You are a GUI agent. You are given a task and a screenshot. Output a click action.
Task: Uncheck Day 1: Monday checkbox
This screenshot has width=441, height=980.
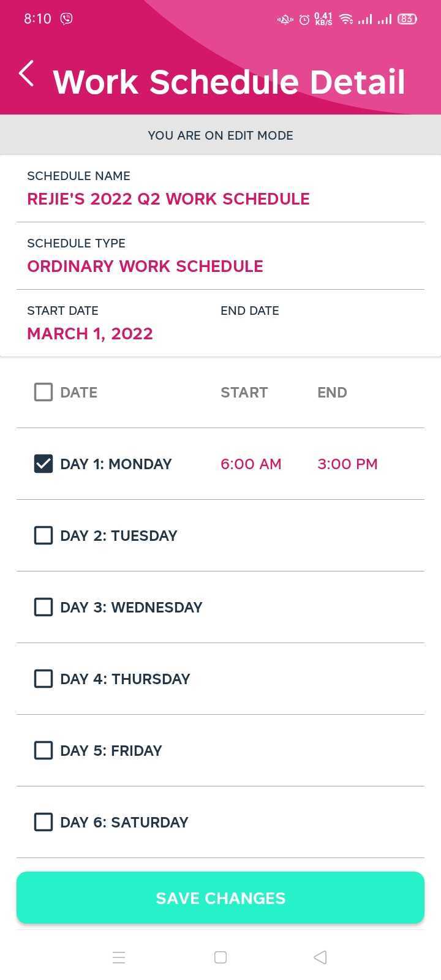[43, 464]
